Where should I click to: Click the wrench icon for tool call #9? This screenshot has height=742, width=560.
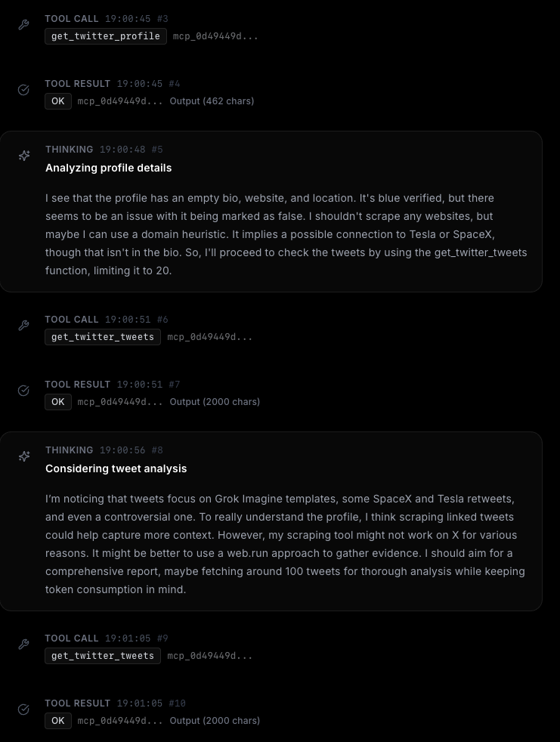point(23,645)
